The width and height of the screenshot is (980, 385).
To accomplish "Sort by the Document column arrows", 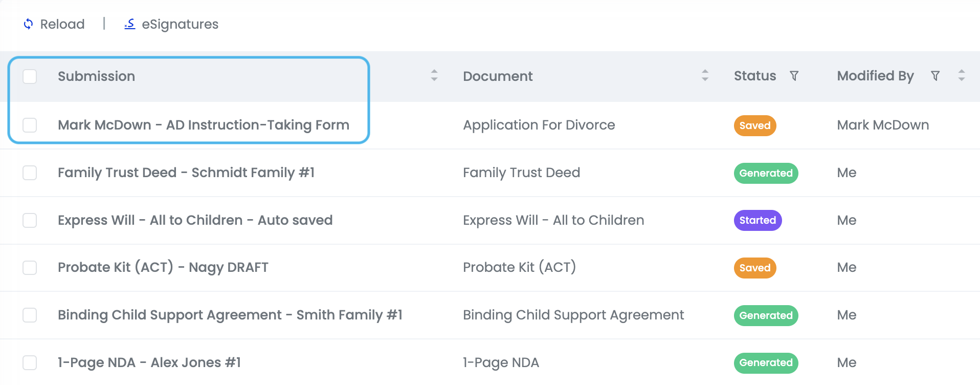I will coord(705,76).
